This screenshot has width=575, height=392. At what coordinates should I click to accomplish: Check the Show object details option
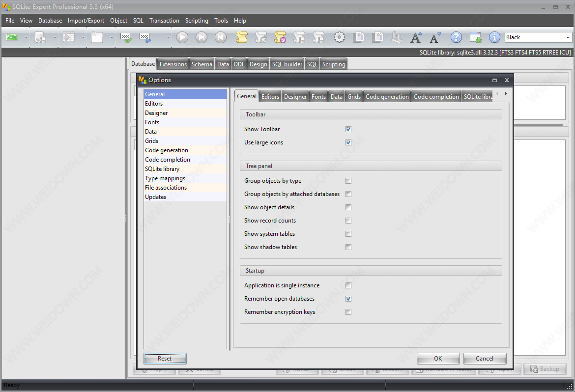pos(348,207)
